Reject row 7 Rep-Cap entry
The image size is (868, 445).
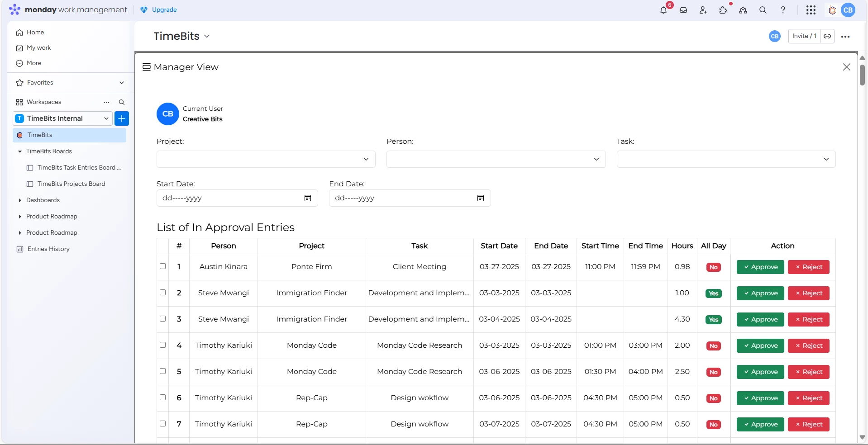coord(809,425)
